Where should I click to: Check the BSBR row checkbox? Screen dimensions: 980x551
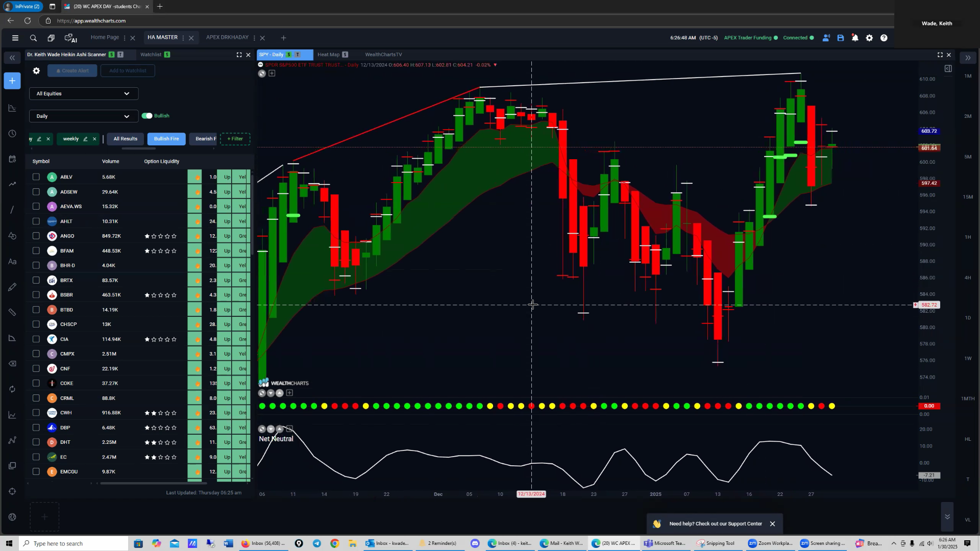pos(36,295)
